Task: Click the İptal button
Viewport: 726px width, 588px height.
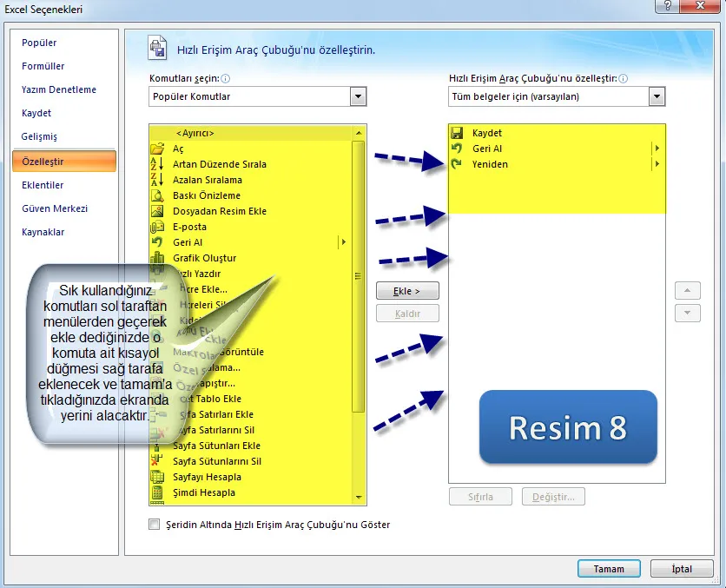Action: pos(682,569)
